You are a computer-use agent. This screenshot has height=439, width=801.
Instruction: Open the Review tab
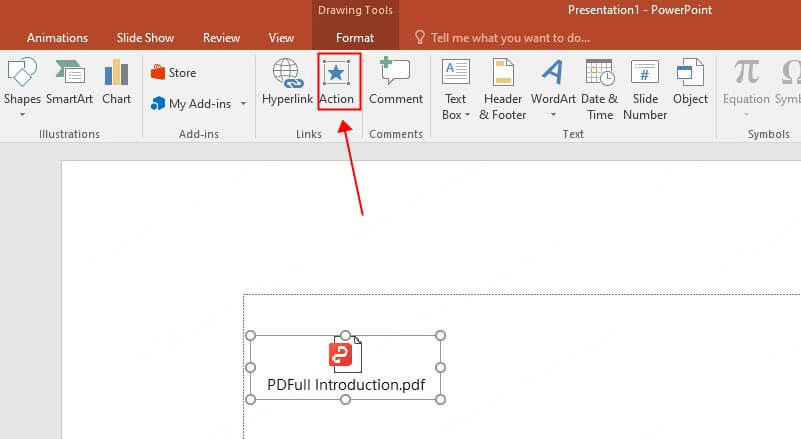[221, 38]
